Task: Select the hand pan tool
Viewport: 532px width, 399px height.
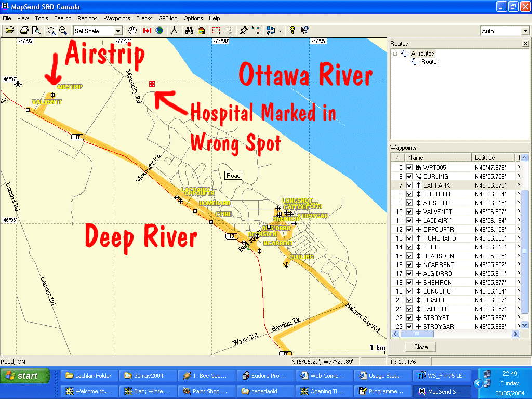Action: 133,31
